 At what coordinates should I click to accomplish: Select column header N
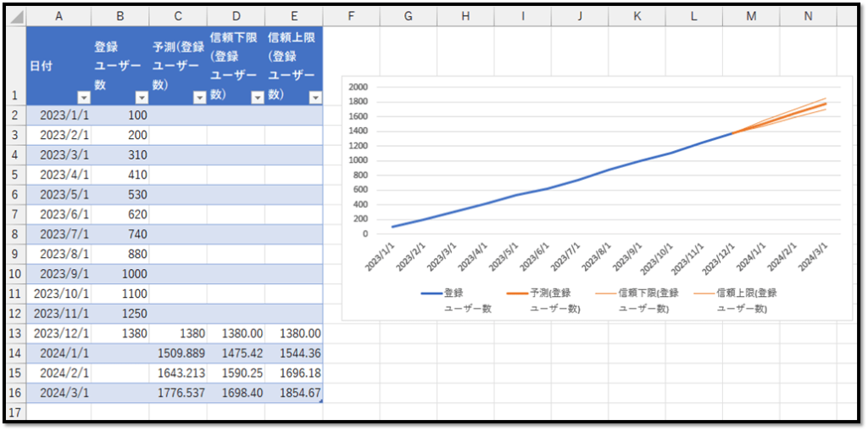(808, 16)
